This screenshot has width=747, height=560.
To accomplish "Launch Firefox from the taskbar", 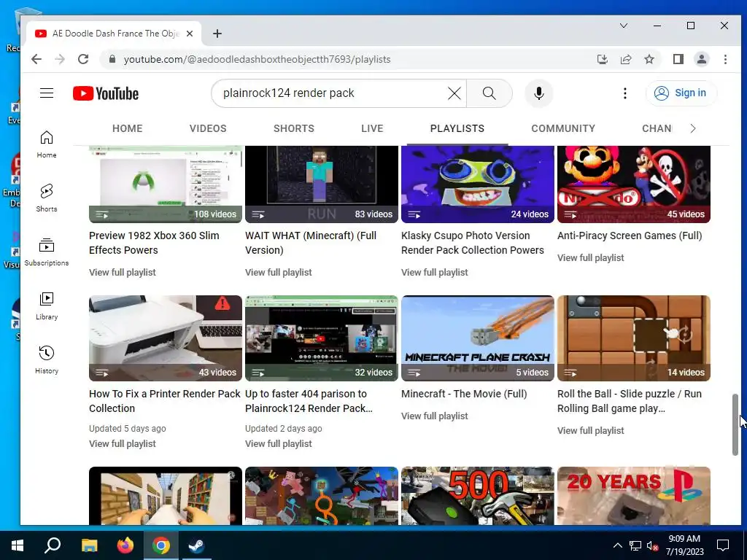I will (125, 545).
